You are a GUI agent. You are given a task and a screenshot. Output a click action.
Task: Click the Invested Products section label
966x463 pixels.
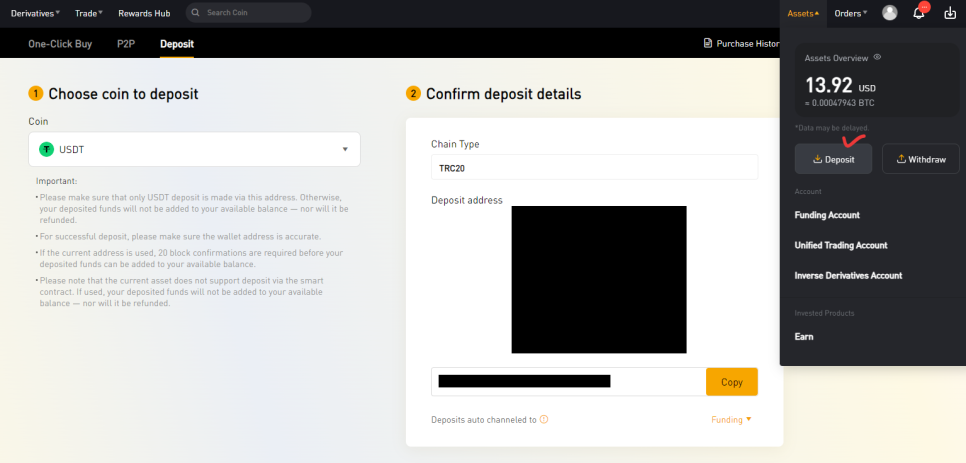(824, 313)
